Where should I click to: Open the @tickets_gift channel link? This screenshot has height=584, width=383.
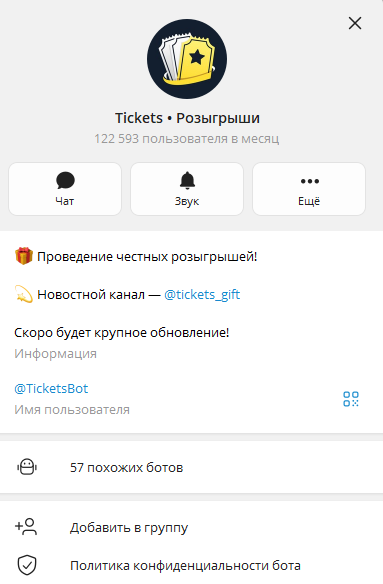point(202,295)
